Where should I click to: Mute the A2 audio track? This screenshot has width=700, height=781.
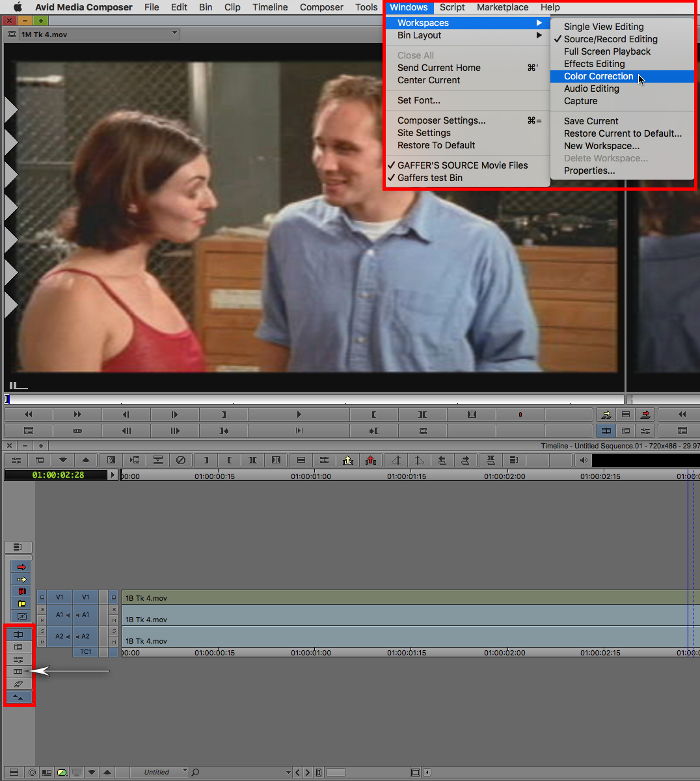click(42, 641)
